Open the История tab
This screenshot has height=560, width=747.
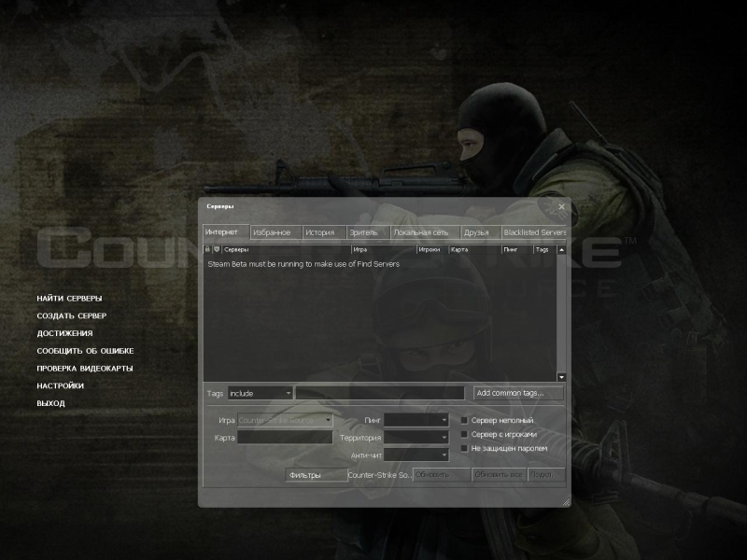click(319, 232)
